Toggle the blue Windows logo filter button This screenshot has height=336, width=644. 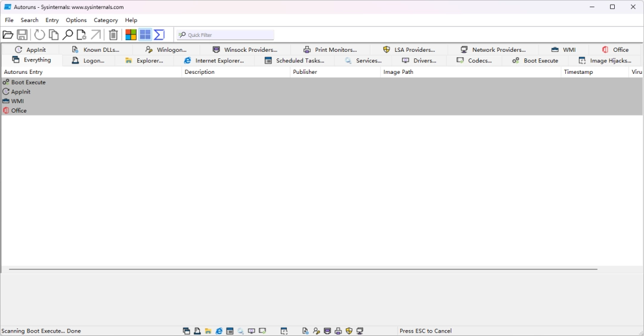click(x=145, y=35)
